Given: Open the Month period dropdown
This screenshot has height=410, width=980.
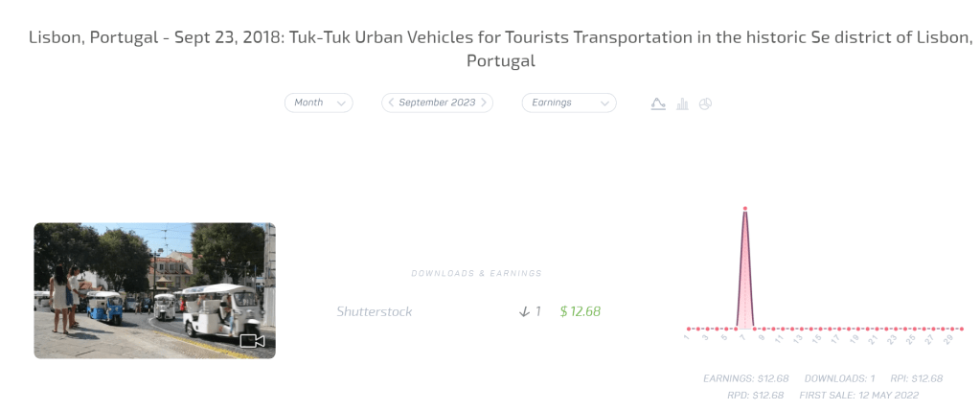Looking at the screenshot, I should (x=318, y=102).
